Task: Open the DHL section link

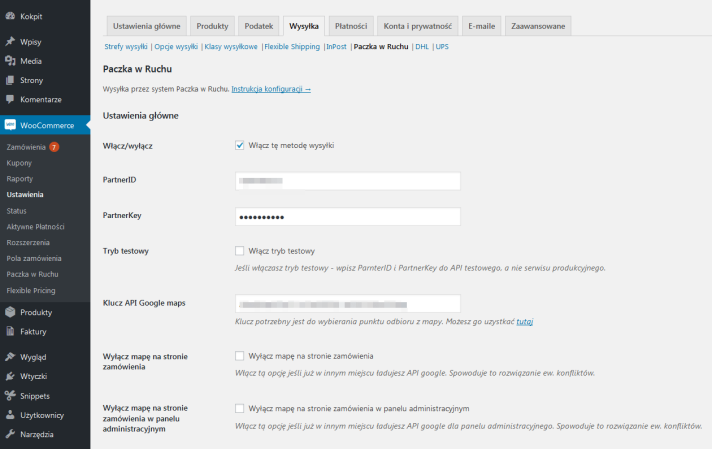Action: (422, 46)
